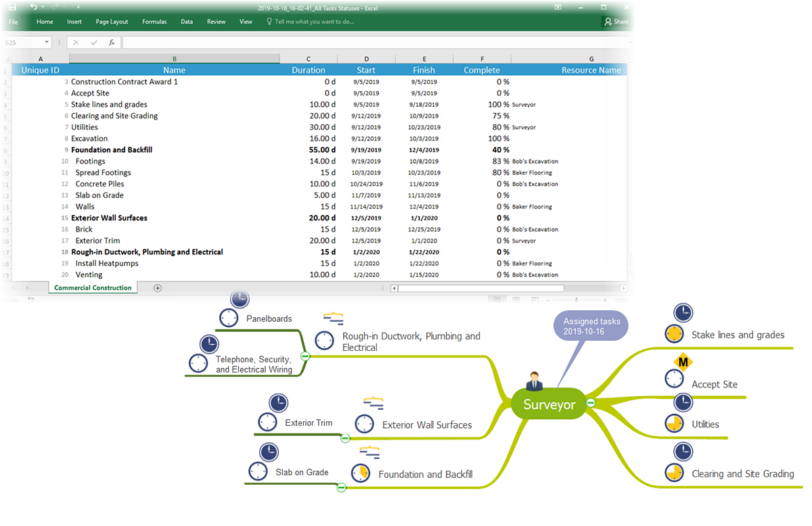Click the progress icon beside Foundation and Backfill
Image resolution: width=812 pixels, height=526 pixels.
(x=361, y=473)
